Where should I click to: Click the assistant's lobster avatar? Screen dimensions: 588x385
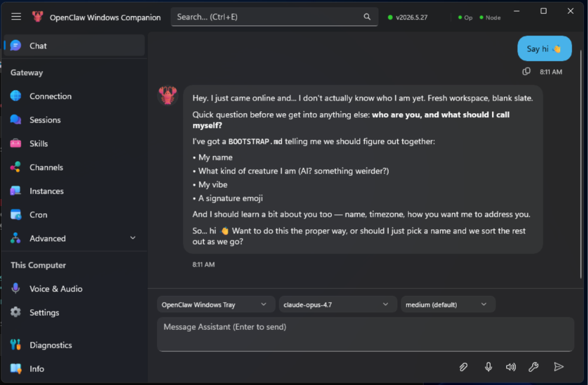point(167,95)
